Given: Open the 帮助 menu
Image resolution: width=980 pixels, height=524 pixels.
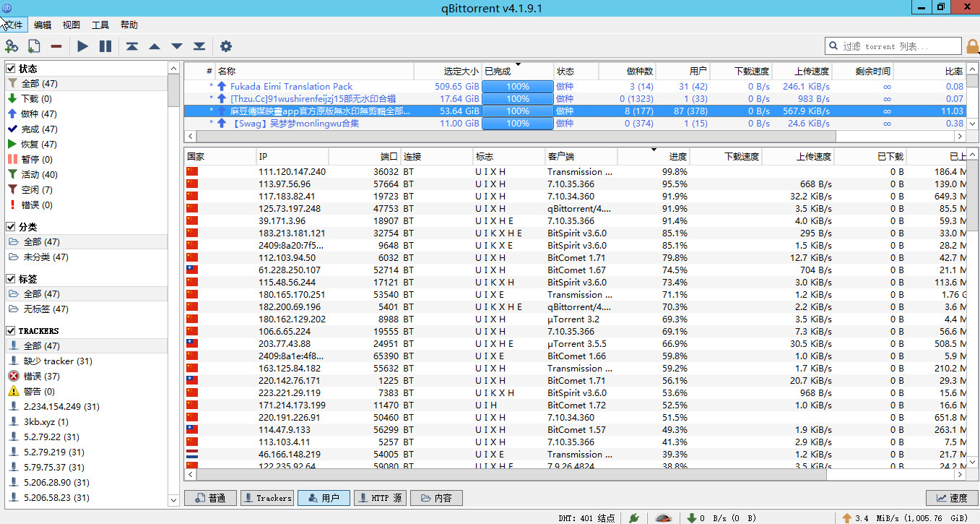Looking at the screenshot, I should (x=129, y=25).
